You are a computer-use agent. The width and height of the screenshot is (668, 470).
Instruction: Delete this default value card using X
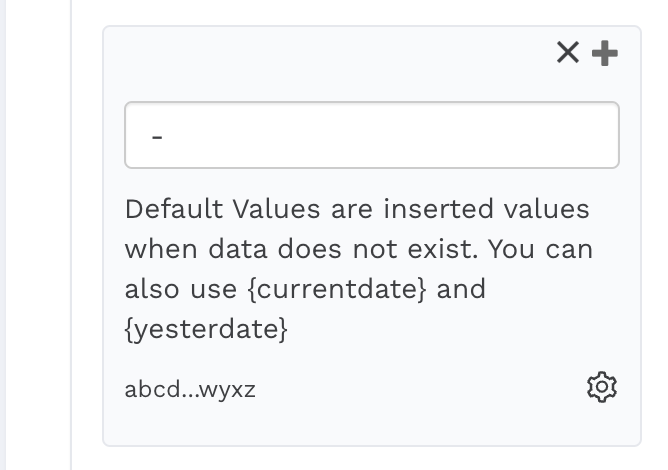[x=568, y=53]
